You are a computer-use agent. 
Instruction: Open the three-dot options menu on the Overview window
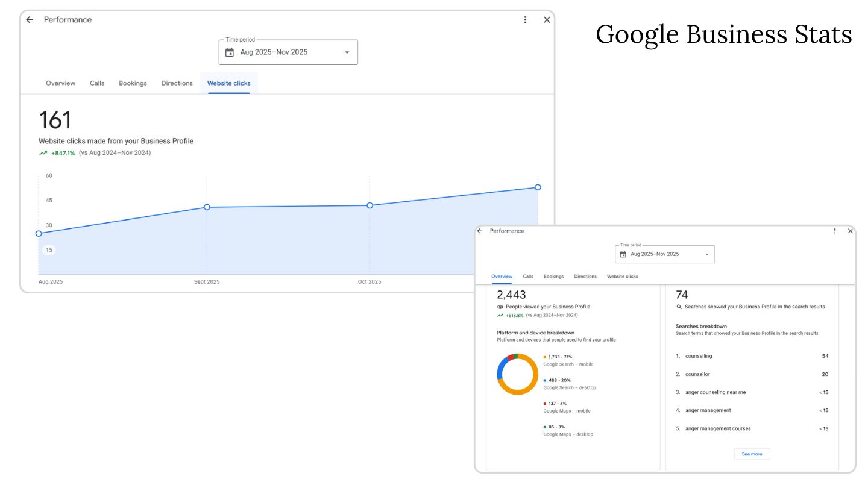[x=834, y=231]
